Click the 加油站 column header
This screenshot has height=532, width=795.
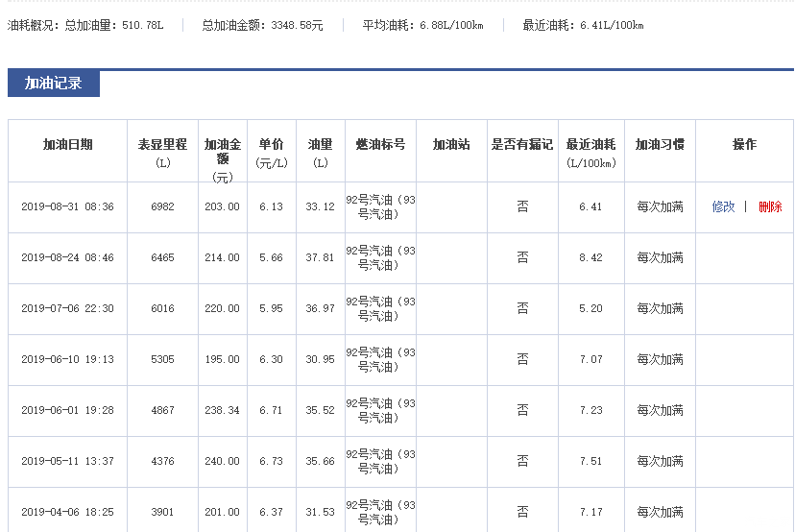coord(450,144)
